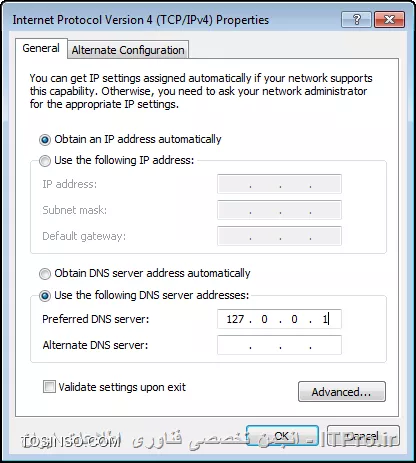Click the dialog title bar text
The height and width of the screenshot is (463, 416).
point(141,20)
